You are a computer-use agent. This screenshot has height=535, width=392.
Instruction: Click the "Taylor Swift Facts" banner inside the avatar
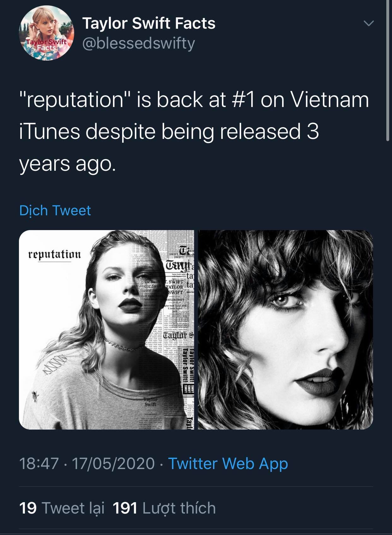point(47,45)
